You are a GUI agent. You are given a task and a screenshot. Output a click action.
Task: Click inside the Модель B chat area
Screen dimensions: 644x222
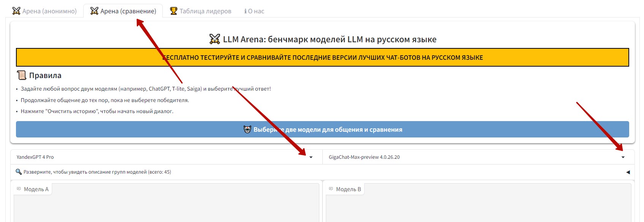click(478, 208)
